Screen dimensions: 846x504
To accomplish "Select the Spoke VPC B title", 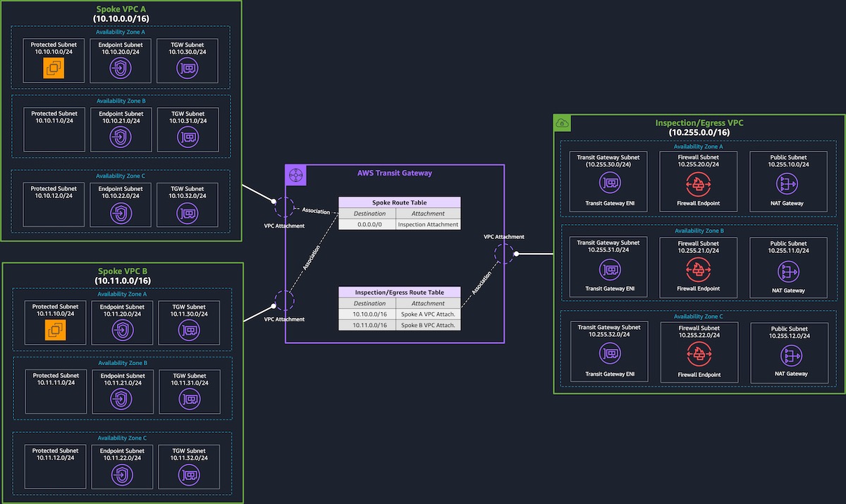I will (x=122, y=271).
